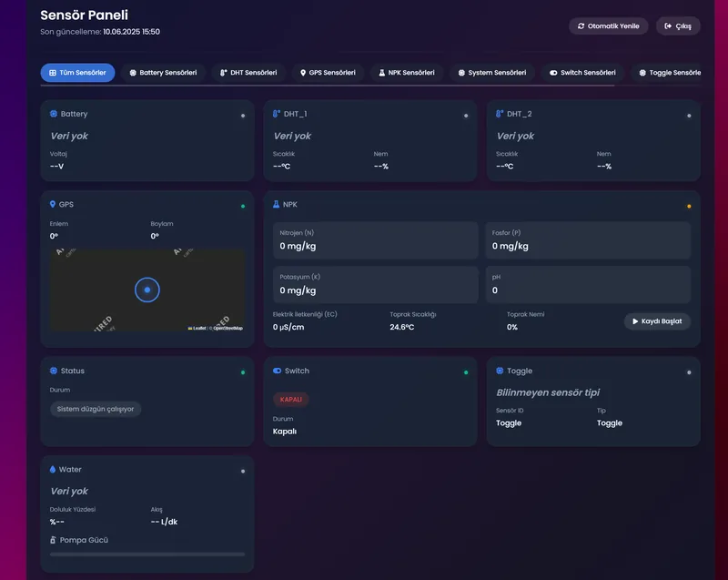Screen dimensions: 728x580
Task: Click the blue GPS map marker
Action: click(147, 290)
